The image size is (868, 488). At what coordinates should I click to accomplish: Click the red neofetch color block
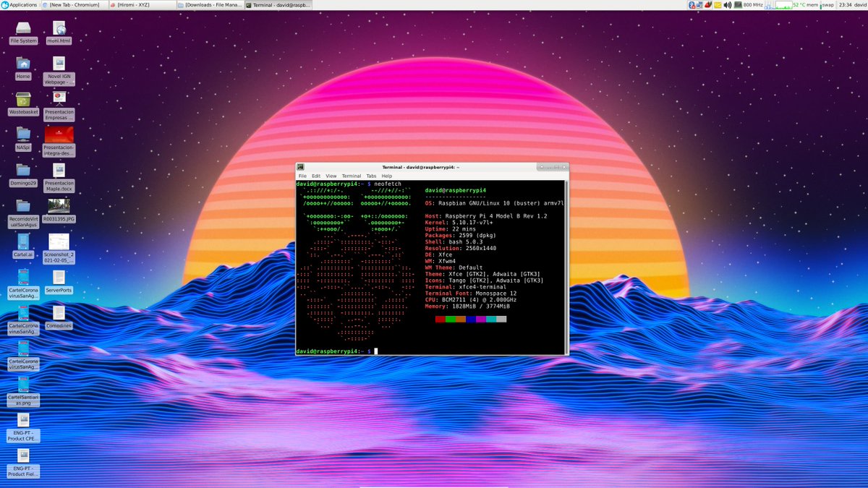441,319
